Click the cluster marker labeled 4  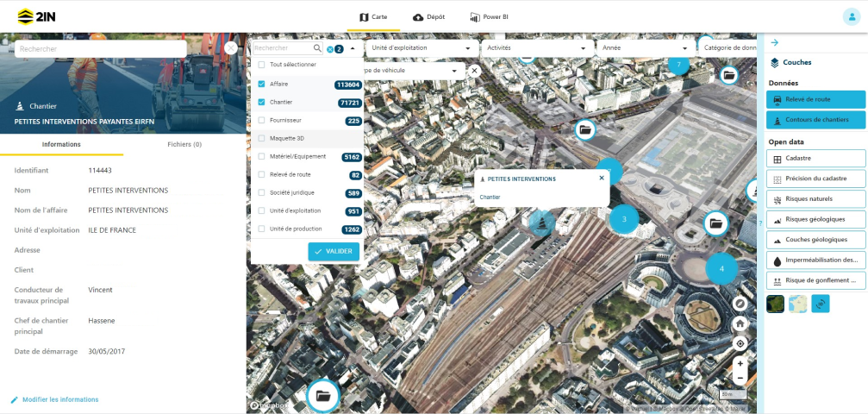pos(721,269)
